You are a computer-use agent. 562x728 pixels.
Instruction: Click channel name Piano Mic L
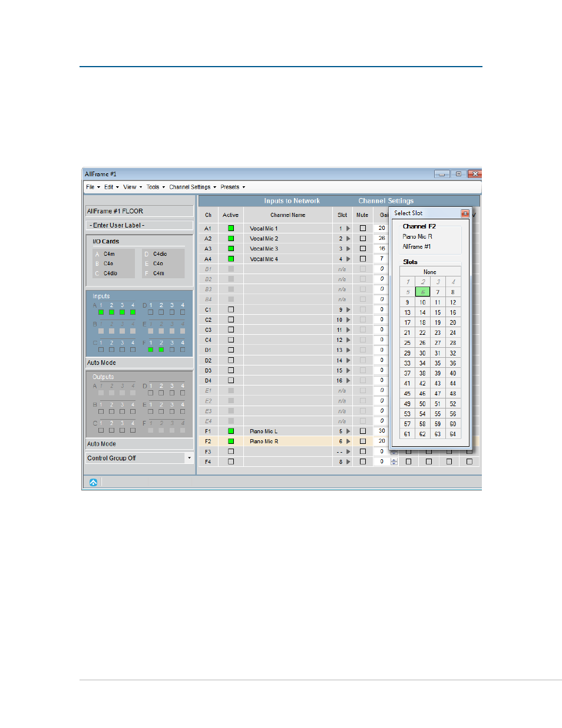click(263, 431)
